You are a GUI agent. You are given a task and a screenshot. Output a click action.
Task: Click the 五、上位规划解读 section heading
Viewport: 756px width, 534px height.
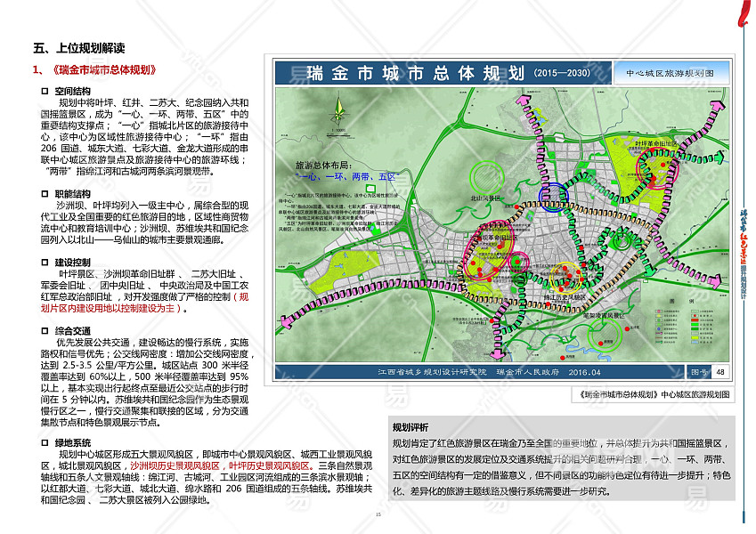click(78, 48)
